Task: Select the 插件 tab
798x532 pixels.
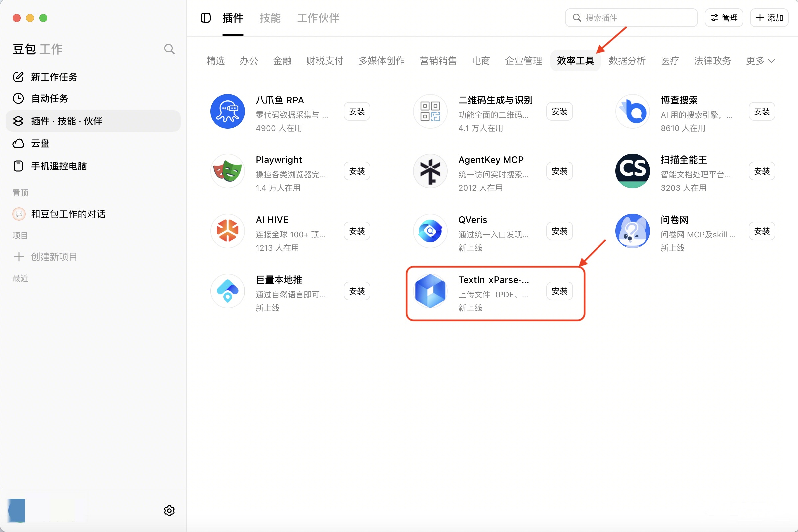Action: pyautogui.click(x=233, y=18)
